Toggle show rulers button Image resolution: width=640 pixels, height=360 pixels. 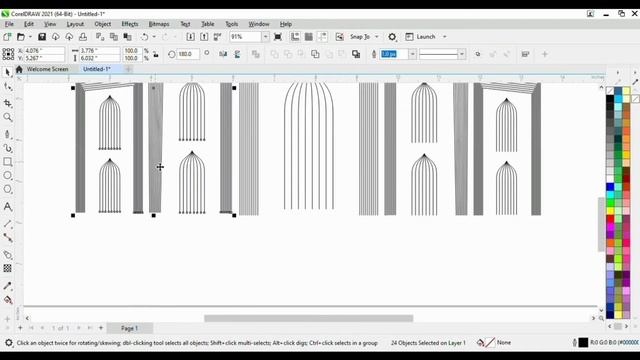pos(295,37)
